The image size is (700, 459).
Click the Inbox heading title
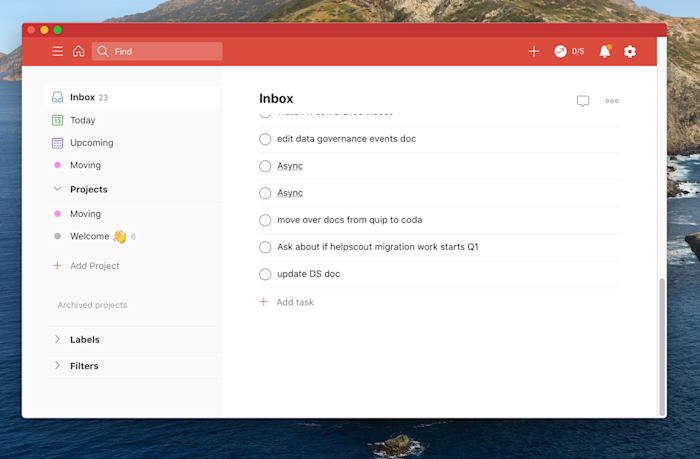pyautogui.click(x=276, y=99)
